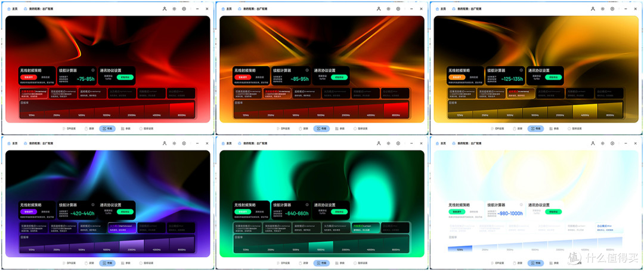Open the user account icon in the yellow ~125-135h window
The width and height of the screenshot is (644, 271).
pos(593,8)
